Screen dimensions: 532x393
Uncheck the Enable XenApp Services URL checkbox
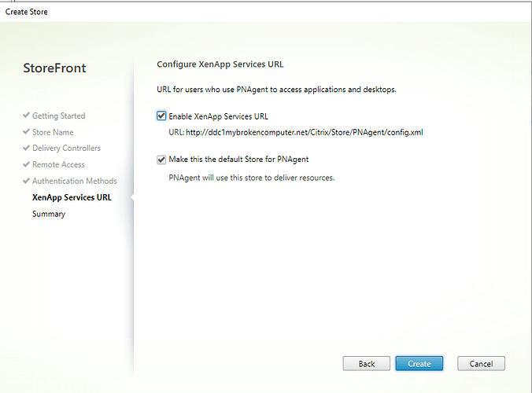pyautogui.click(x=161, y=116)
